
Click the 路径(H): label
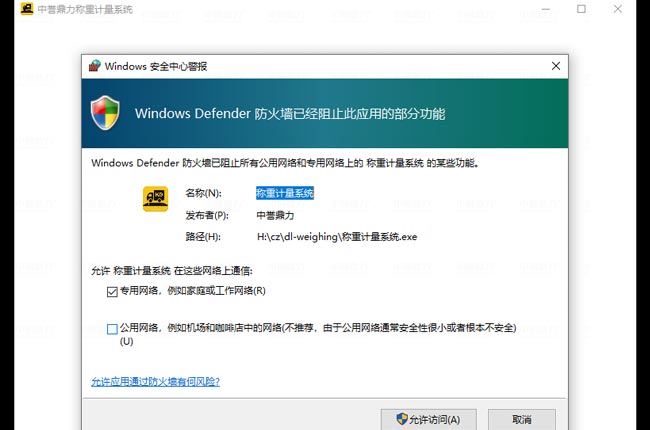coord(203,237)
